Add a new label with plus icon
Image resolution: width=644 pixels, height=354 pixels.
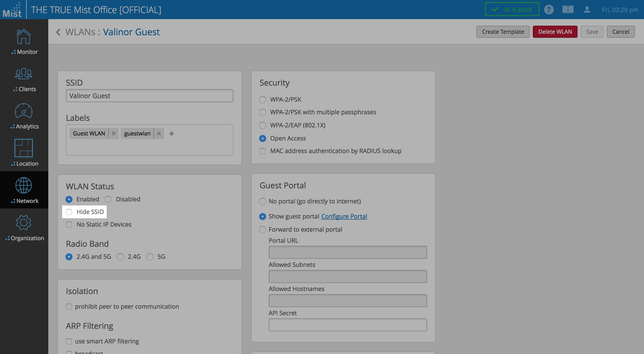tap(172, 133)
